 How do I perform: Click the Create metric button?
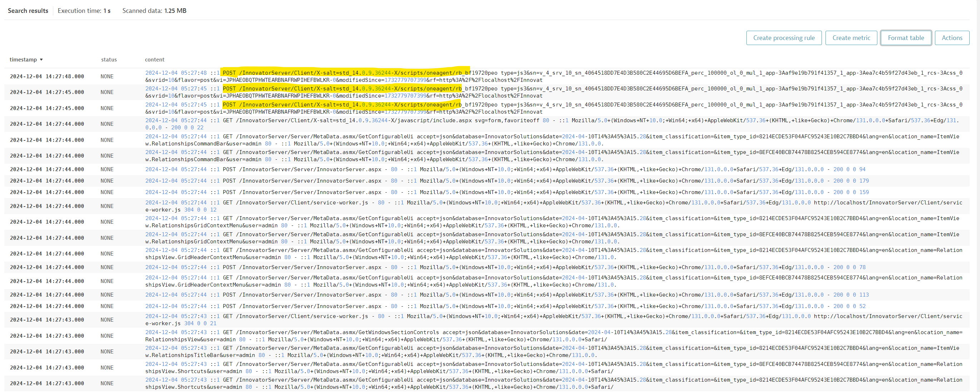[x=851, y=38]
